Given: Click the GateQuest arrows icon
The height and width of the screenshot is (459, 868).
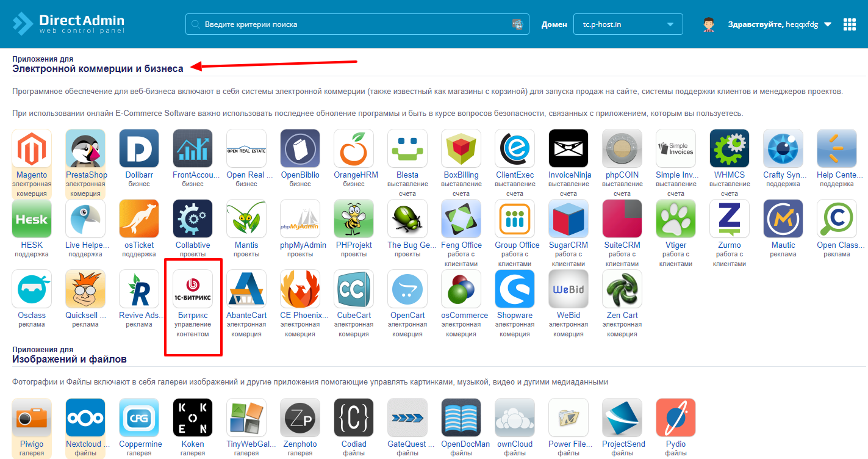Looking at the screenshot, I should 407,418.
